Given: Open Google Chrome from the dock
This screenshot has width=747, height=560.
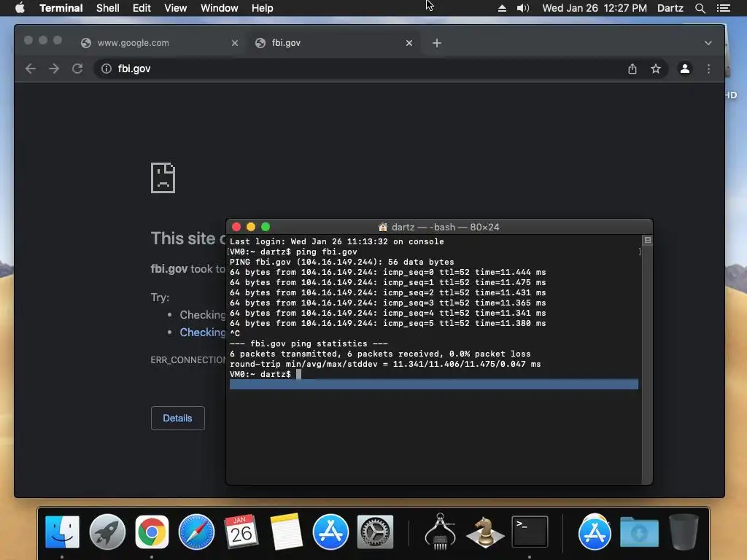Looking at the screenshot, I should click(x=152, y=532).
